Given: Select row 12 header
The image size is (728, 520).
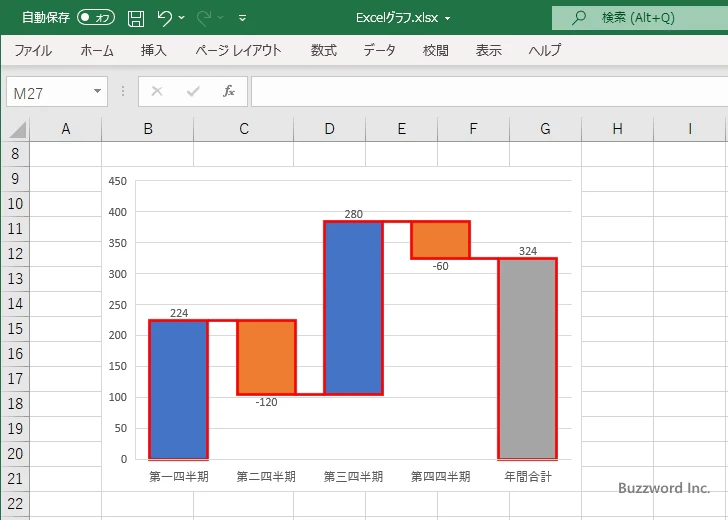Looking at the screenshot, I should click(15, 254).
